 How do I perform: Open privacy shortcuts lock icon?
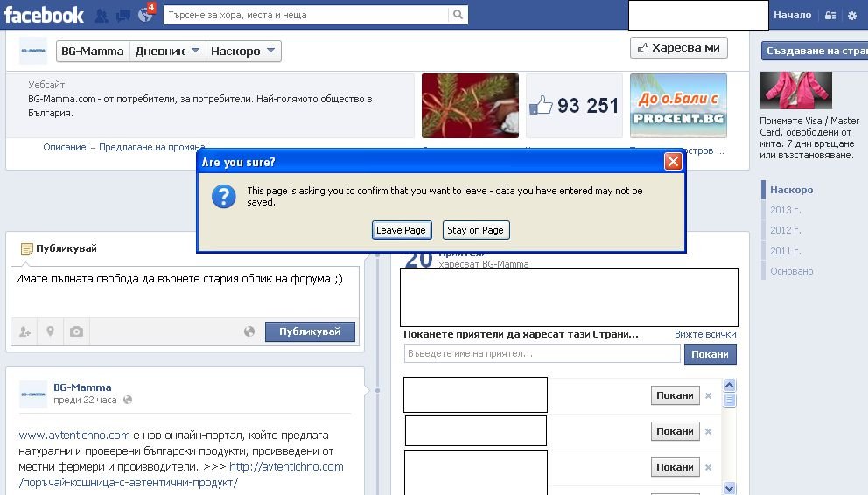(830, 16)
